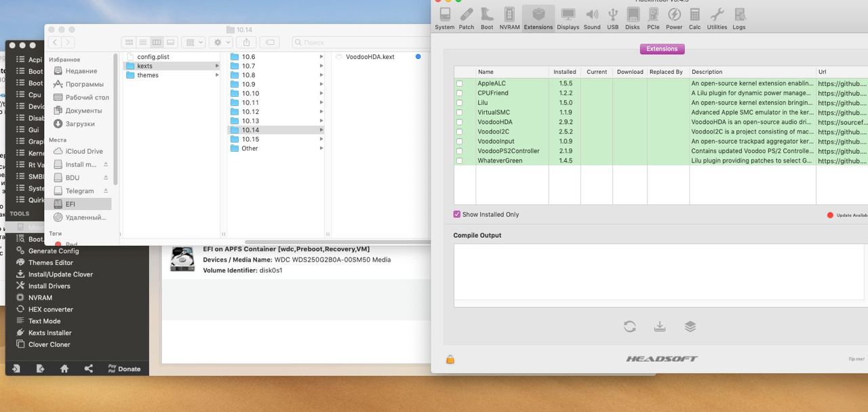Switch to the PCIe toolbar icon

653,18
